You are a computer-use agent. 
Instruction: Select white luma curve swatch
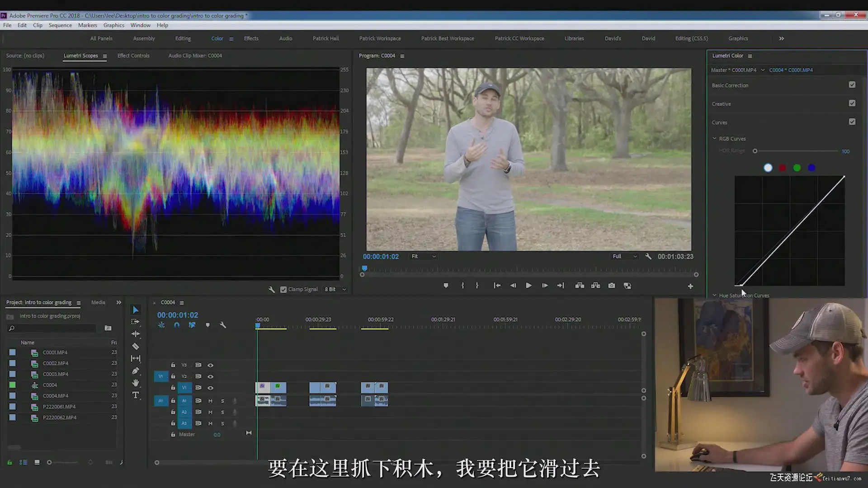click(768, 168)
